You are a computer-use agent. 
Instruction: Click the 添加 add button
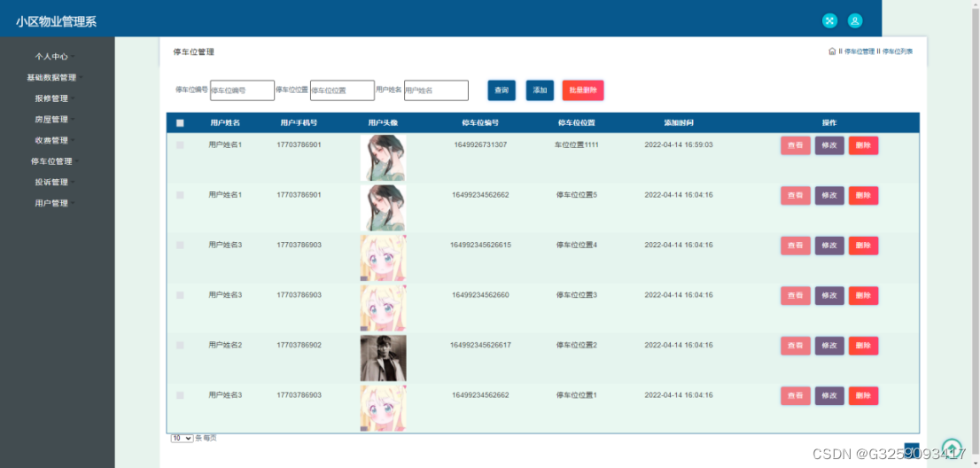pyautogui.click(x=540, y=90)
